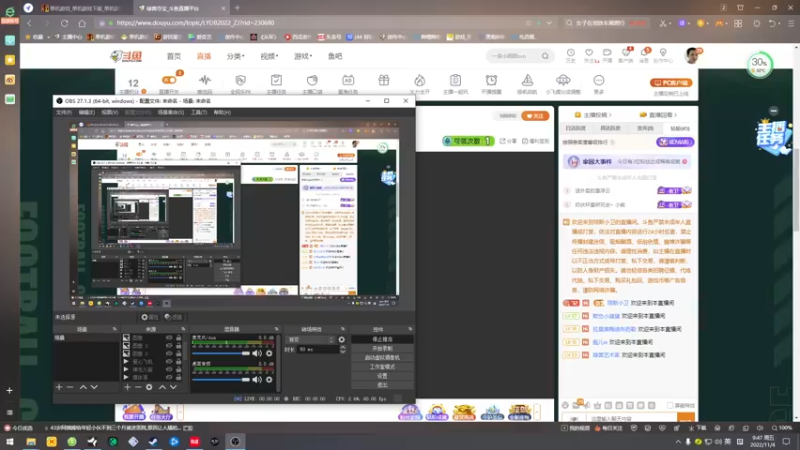Image resolution: width=800 pixels, height=450 pixels.
Task: Click 停止推流 in OBS controls
Action: pos(382,339)
